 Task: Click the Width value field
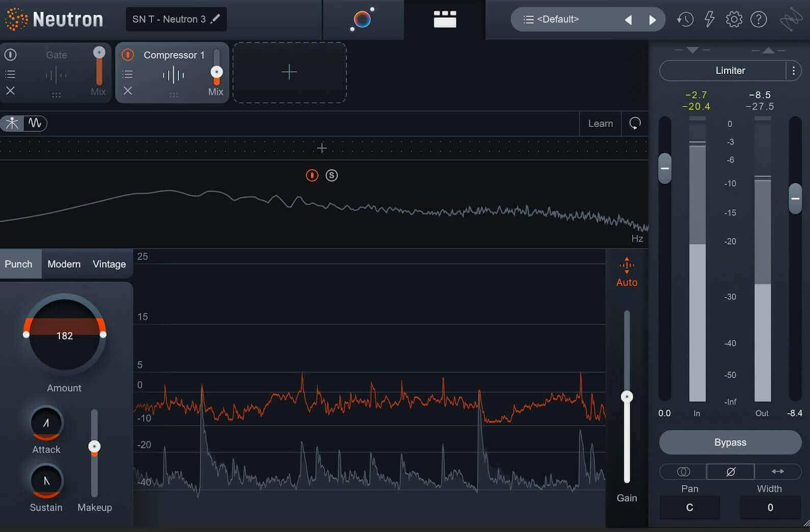770,508
